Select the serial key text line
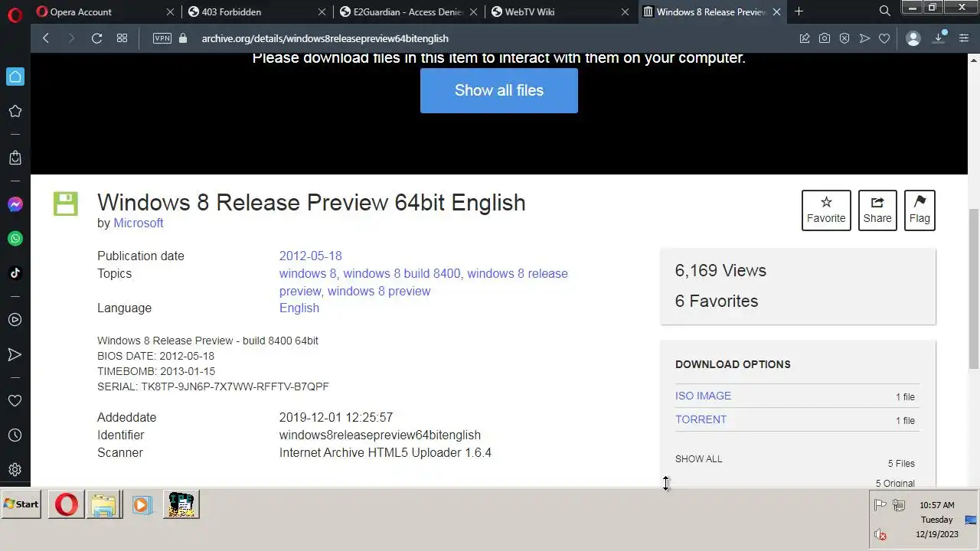Viewport: 980px width, 551px height. [x=213, y=386]
